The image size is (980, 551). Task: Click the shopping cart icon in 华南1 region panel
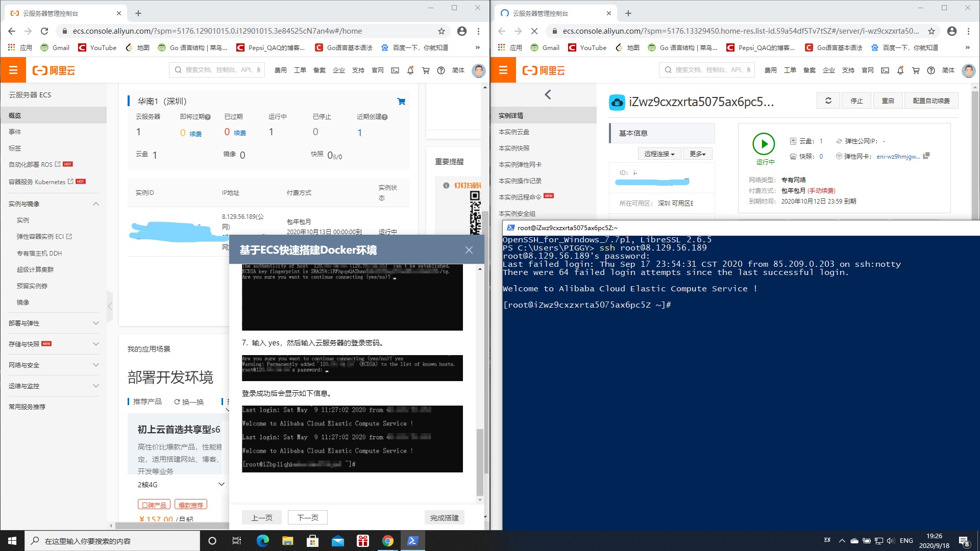tap(401, 102)
